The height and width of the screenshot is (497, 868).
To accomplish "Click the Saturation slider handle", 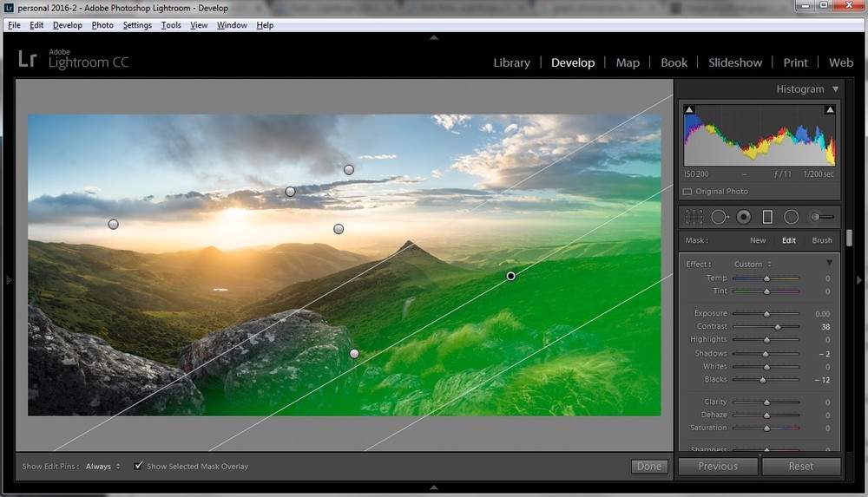I will [766, 428].
